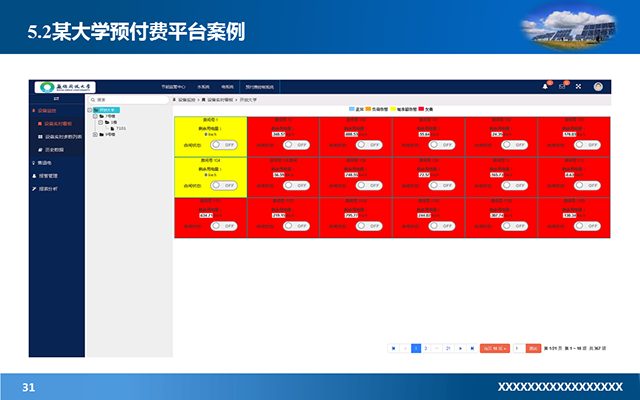Click the folder icon of 7号楼

click(x=102, y=116)
